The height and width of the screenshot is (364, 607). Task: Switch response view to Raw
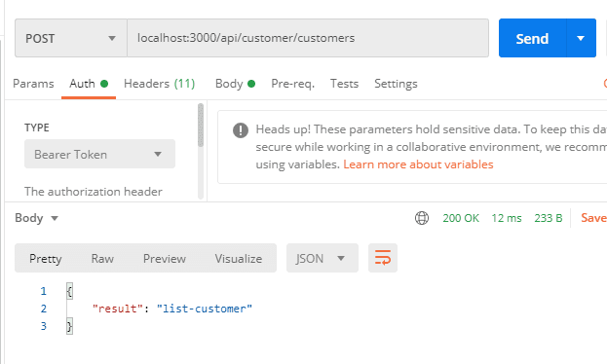pos(102,258)
